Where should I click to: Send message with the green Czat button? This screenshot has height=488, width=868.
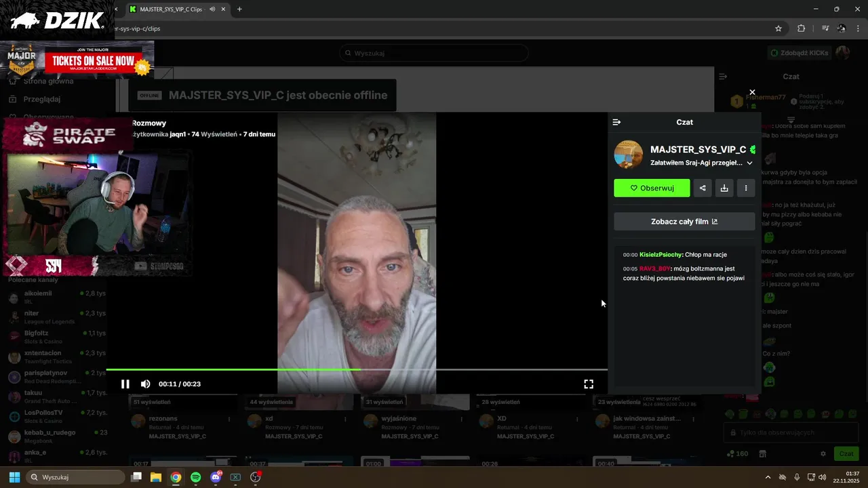click(x=846, y=453)
